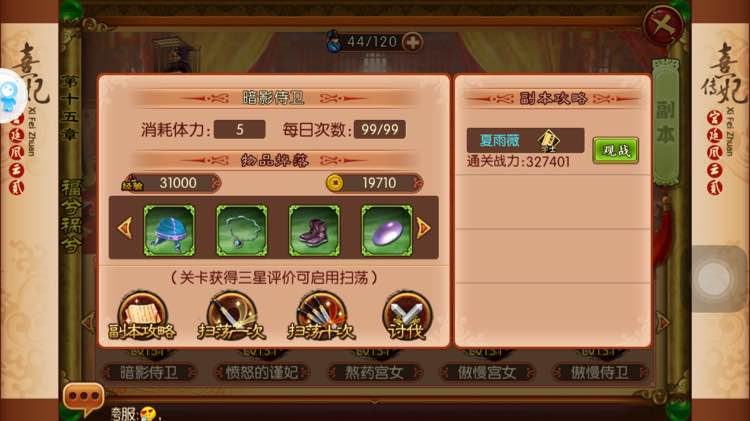Select the 愤怒的谨妃 stage
Viewport: 750px width, 421px height.
(x=261, y=372)
